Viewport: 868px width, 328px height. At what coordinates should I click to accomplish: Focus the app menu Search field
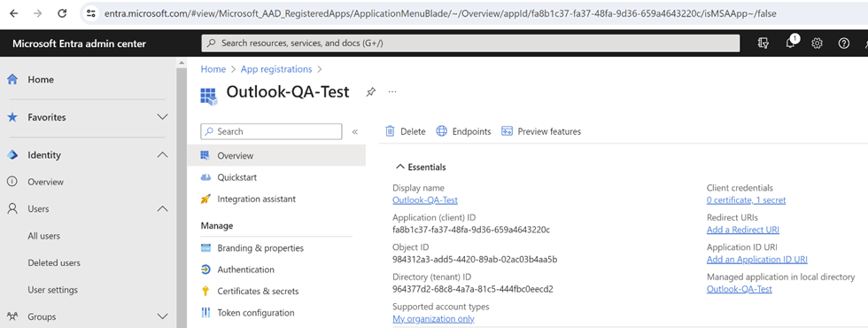click(x=271, y=131)
